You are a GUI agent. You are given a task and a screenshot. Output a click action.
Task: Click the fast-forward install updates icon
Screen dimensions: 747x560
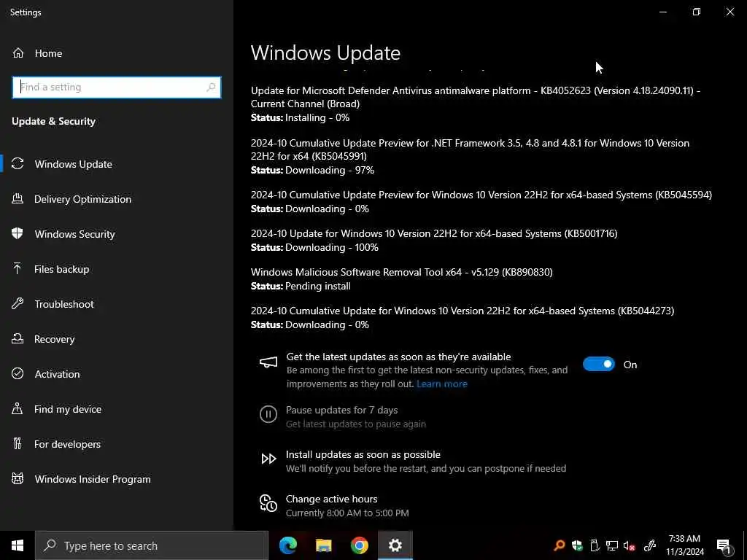tap(268, 459)
